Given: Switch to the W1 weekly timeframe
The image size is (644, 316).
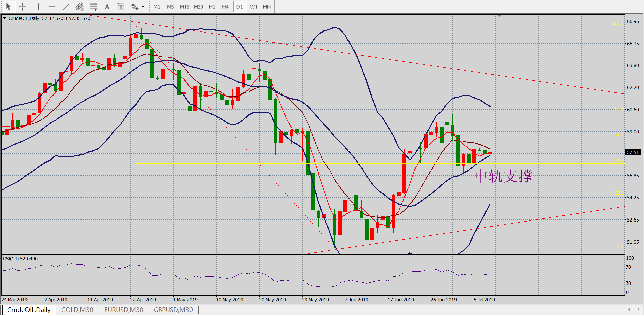Looking at the screenshot, I should click(254, 7).
